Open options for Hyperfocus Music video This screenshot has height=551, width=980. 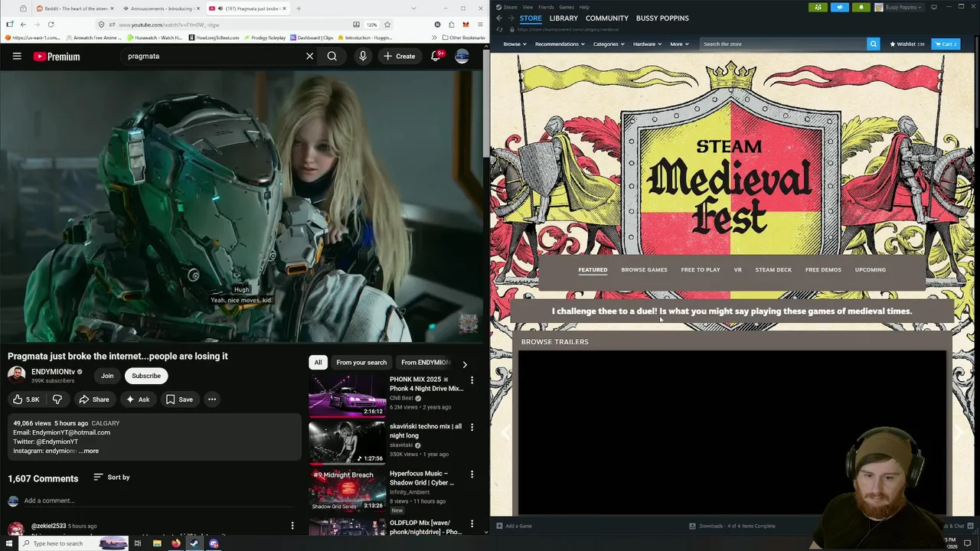point(472,474)
